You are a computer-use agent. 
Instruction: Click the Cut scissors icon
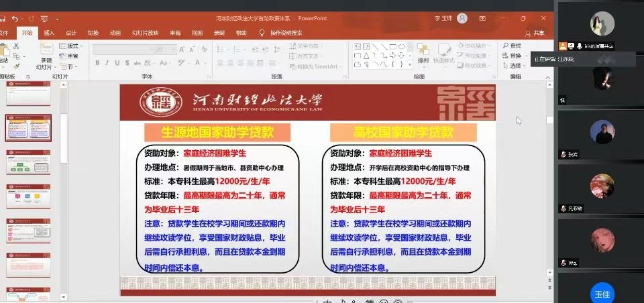coord(16,46)
